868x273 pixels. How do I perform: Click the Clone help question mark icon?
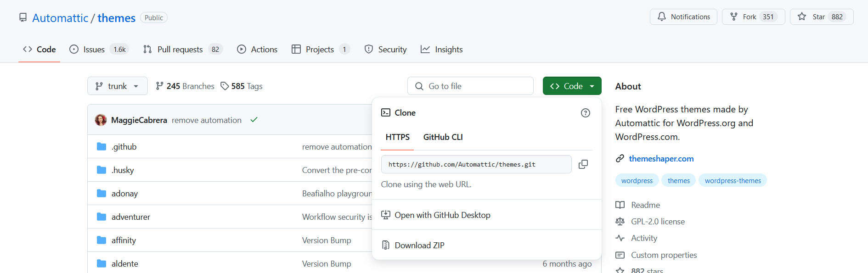[585, 113]
